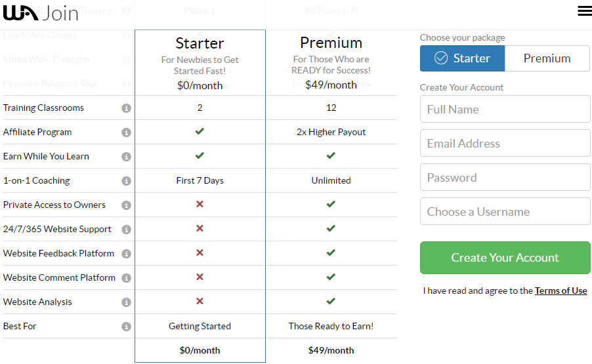Click the 24/7/365 Website Support label

click(x=57, y=229)
